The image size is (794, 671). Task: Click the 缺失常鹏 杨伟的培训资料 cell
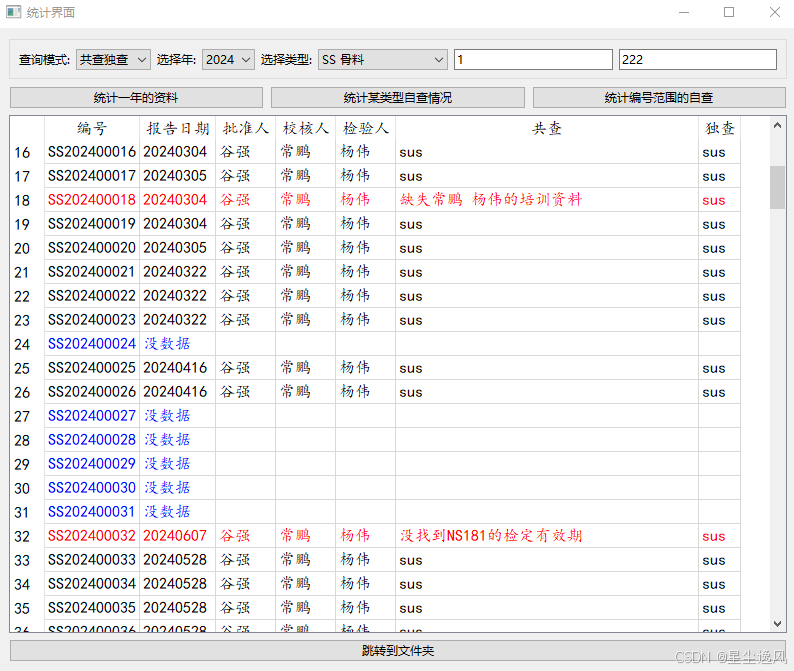pyautogui.click(x=547, y=200)
